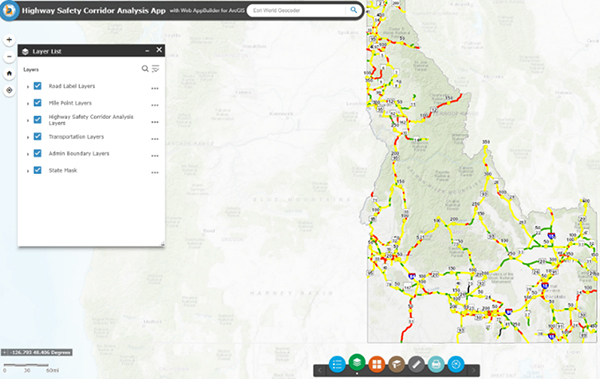The height and width of the screenshot is (379, 600).
Task: Minimize the Layer List panel
Action: click(147, 51)
